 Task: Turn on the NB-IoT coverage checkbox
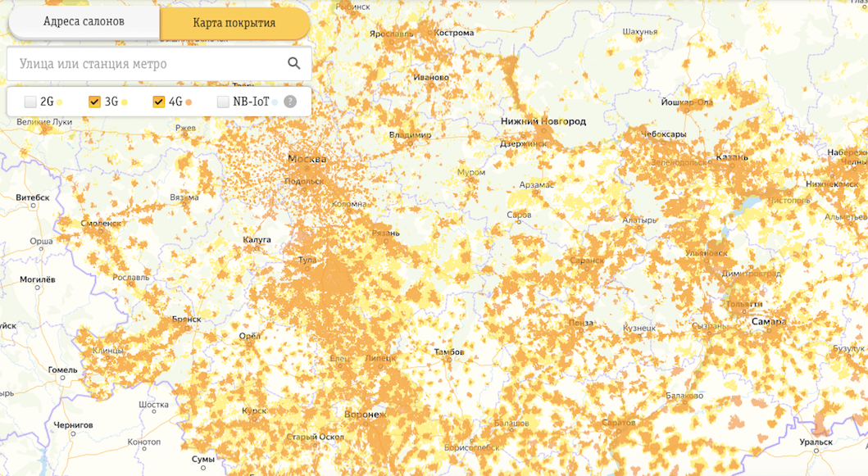[x=223, y=102]
